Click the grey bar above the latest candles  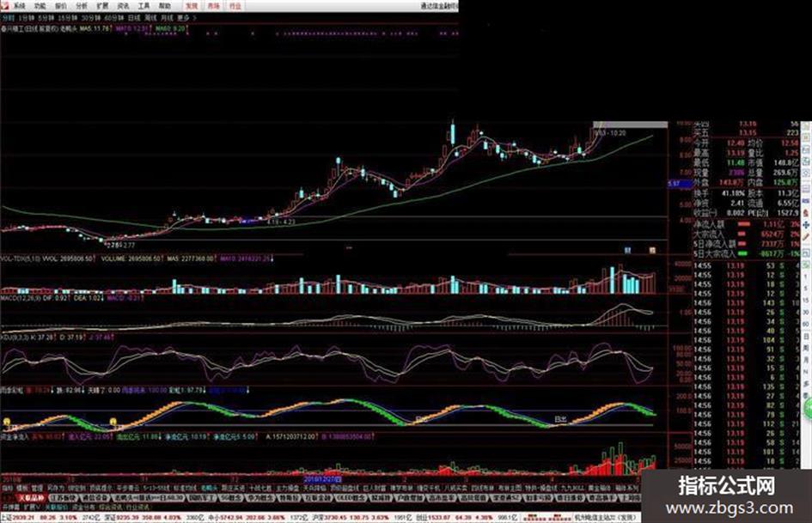(630, 125)
